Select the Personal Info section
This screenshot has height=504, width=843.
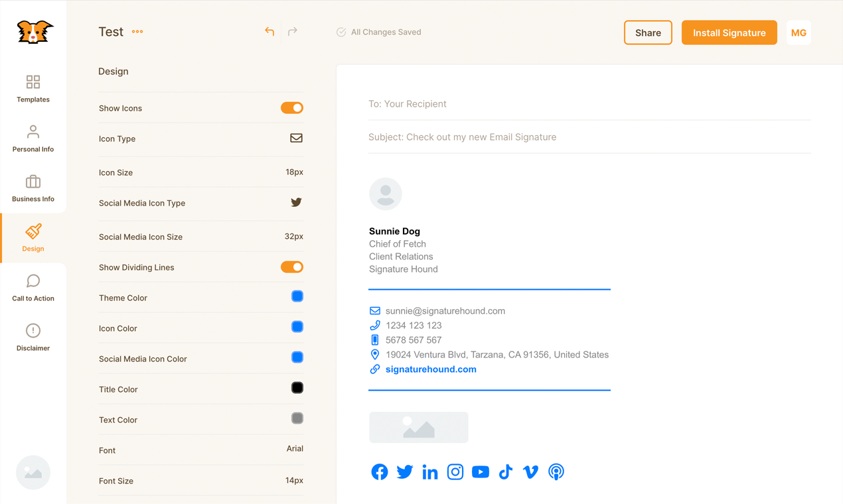click(x=33, y=138)
